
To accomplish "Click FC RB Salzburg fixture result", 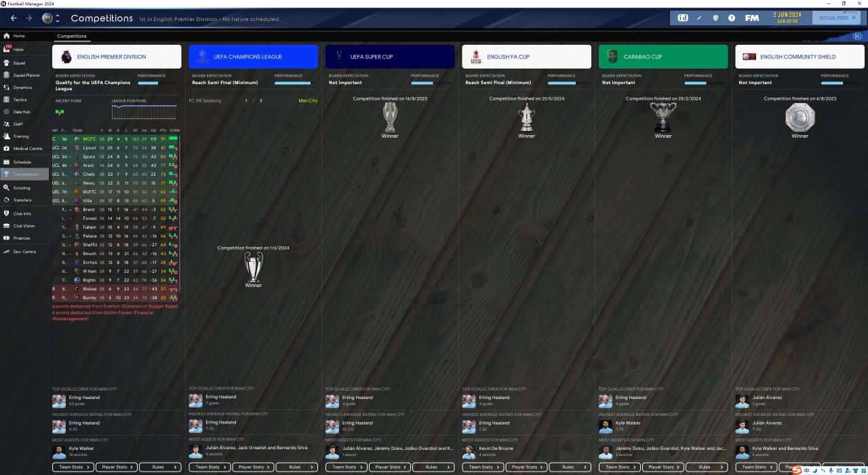I will 253,100.
